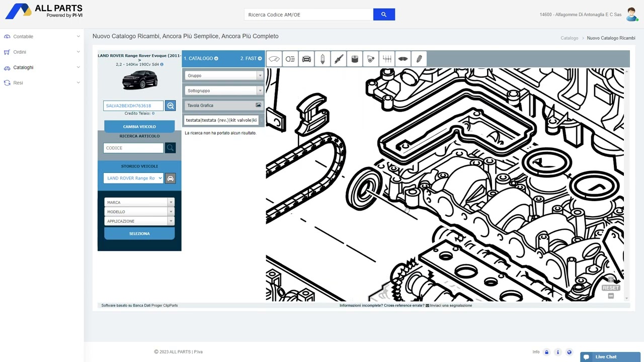This screenshot has height=362, width=644.
Task: Expand the Resi sidebar menu
Action: tap(42, 82)
